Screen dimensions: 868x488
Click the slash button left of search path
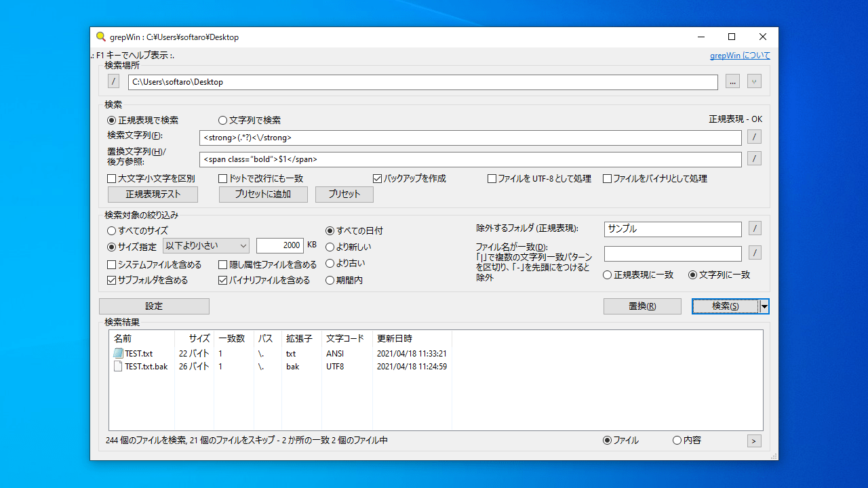[113, 82]
